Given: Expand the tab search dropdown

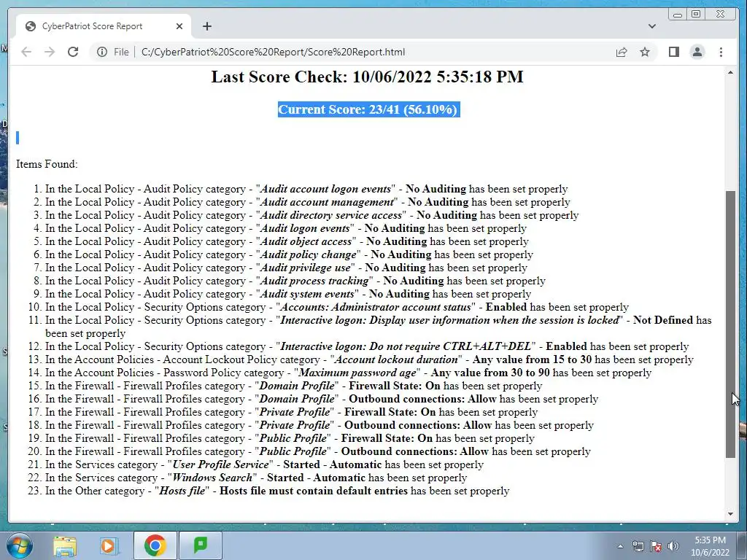Looking at the screenshot, I should click(651, 26).
